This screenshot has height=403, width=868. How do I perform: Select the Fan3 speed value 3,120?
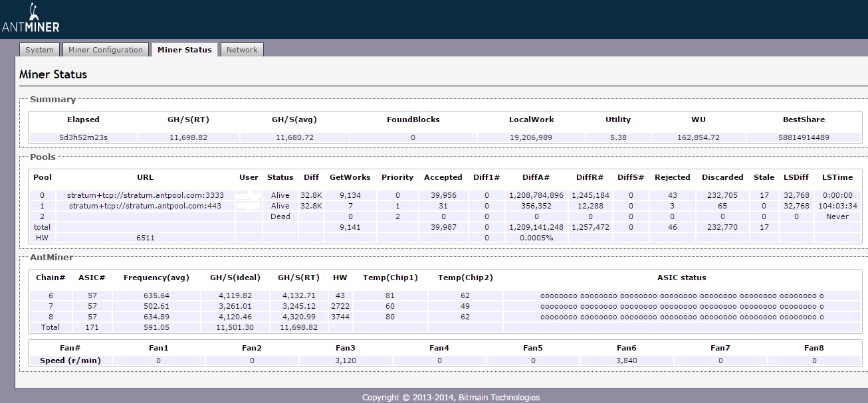click(345, 361)
